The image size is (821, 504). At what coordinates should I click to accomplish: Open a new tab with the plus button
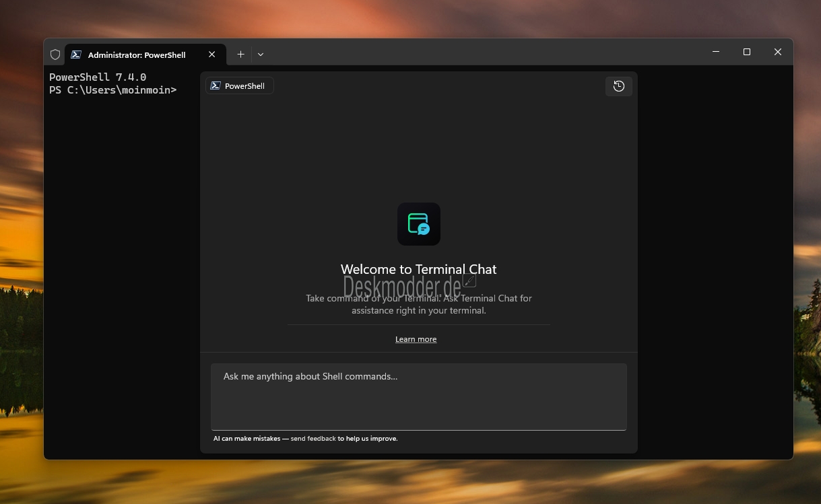coord(240,55)
